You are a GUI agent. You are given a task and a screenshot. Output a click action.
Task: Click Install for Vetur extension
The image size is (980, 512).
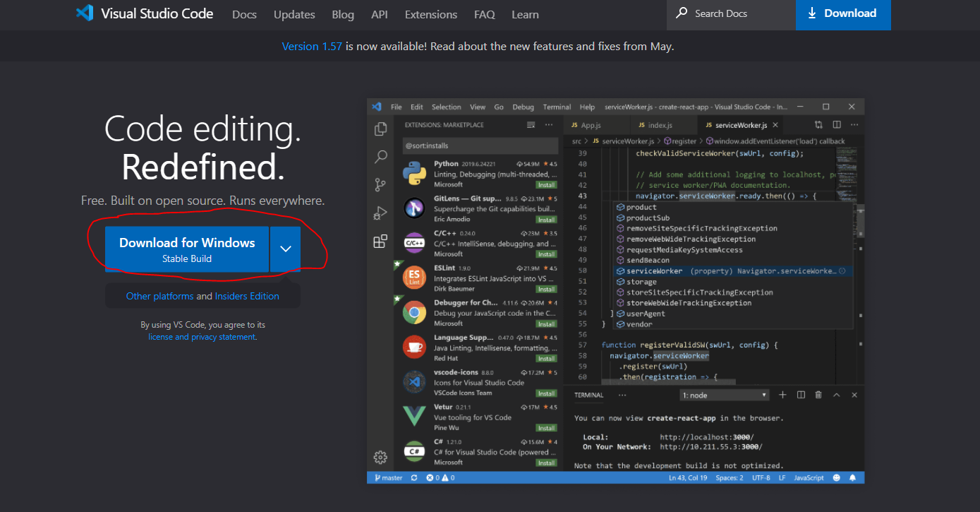tap(546, 428)
